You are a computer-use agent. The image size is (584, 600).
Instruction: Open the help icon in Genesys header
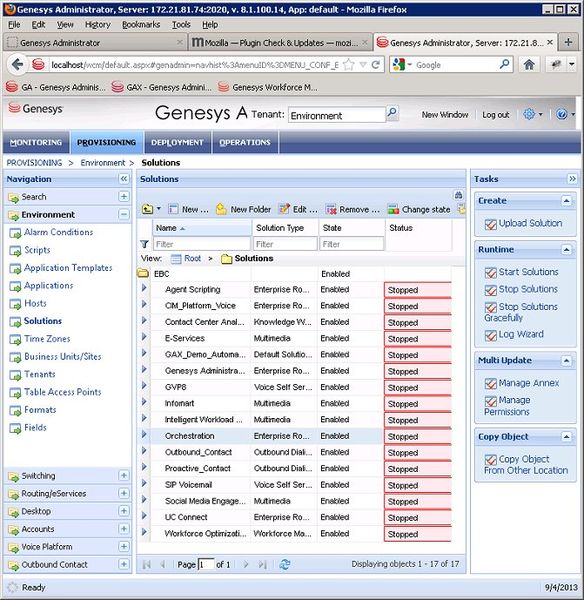(561, 114)
